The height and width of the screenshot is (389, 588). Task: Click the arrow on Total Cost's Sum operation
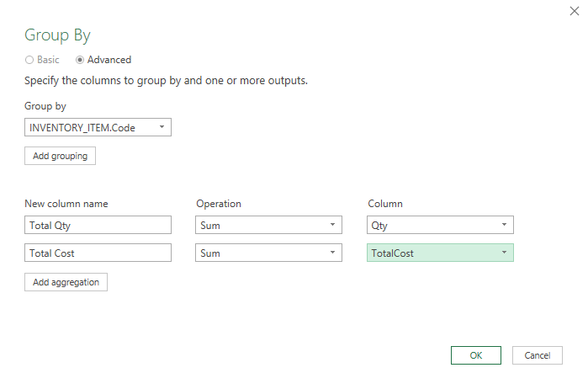[332, 253]
